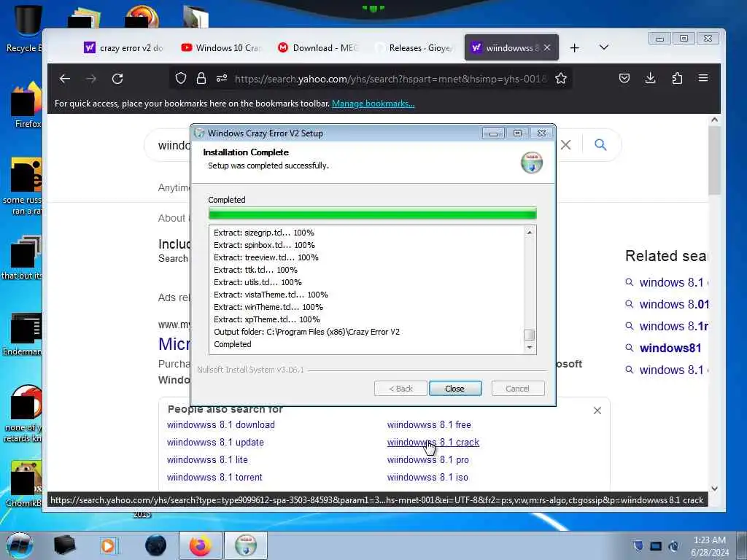Click the disabled Cancel button in the setup dialog

pos(517,389)
